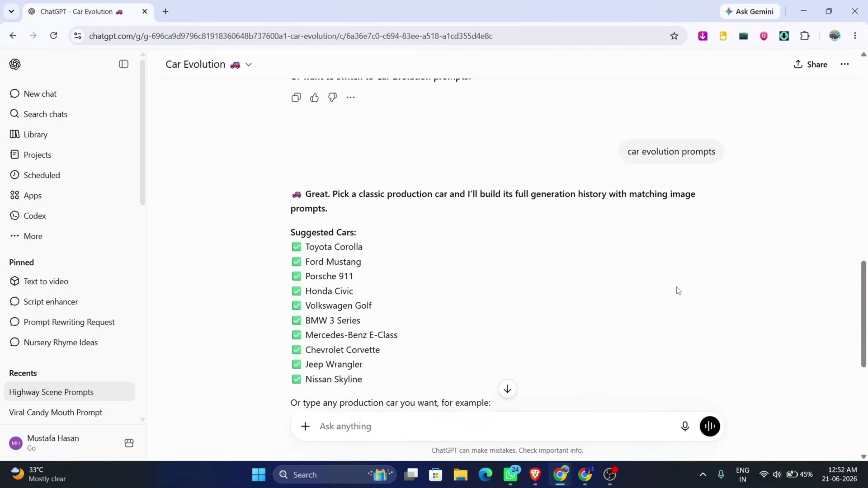The image size is (868, 488).
Task: Go back in browser history
Action: (13, 36)
